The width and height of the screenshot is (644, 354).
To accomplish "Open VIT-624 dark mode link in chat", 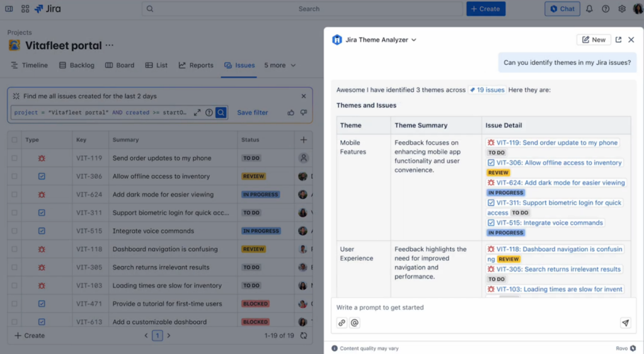I will 556,183.
